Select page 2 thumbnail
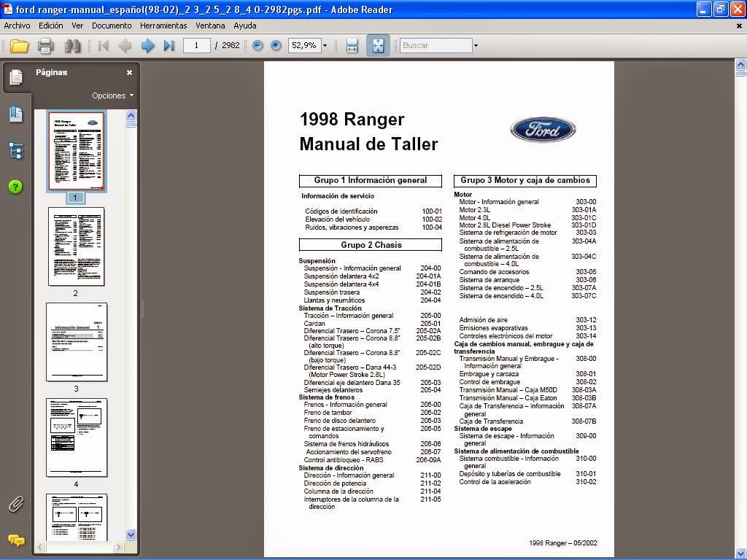 [76, 246]
